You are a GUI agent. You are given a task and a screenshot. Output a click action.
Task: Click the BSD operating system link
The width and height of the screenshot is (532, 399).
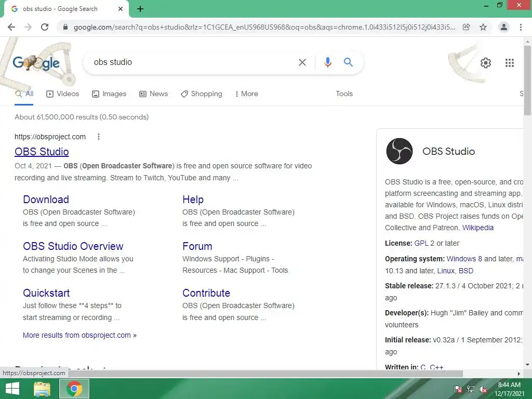click(466, 271)
